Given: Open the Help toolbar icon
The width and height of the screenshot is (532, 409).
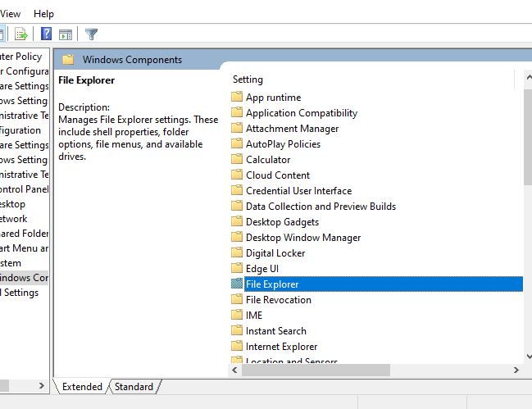Looking at the screenshot, I should [46, 34].
